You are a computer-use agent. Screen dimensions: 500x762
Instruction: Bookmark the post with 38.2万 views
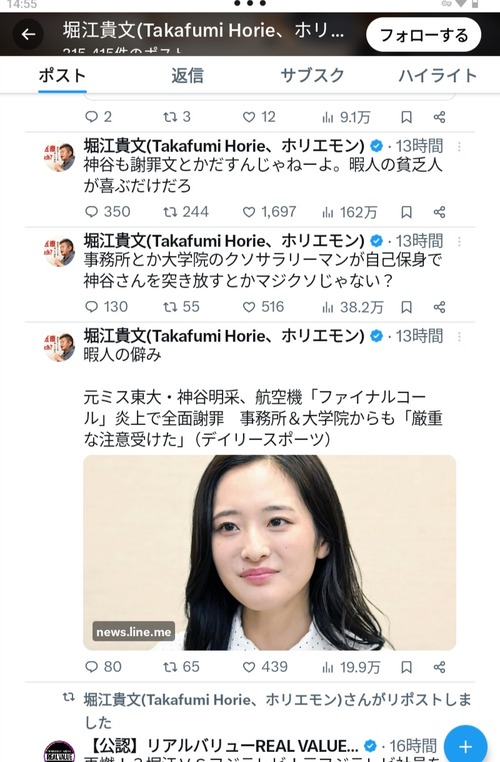[x=406, y=307]
